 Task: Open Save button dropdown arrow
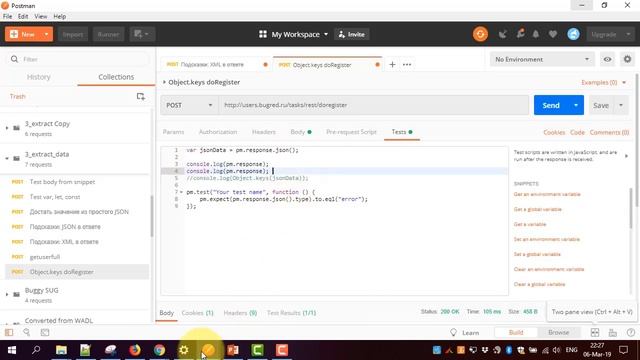[621, 105]
